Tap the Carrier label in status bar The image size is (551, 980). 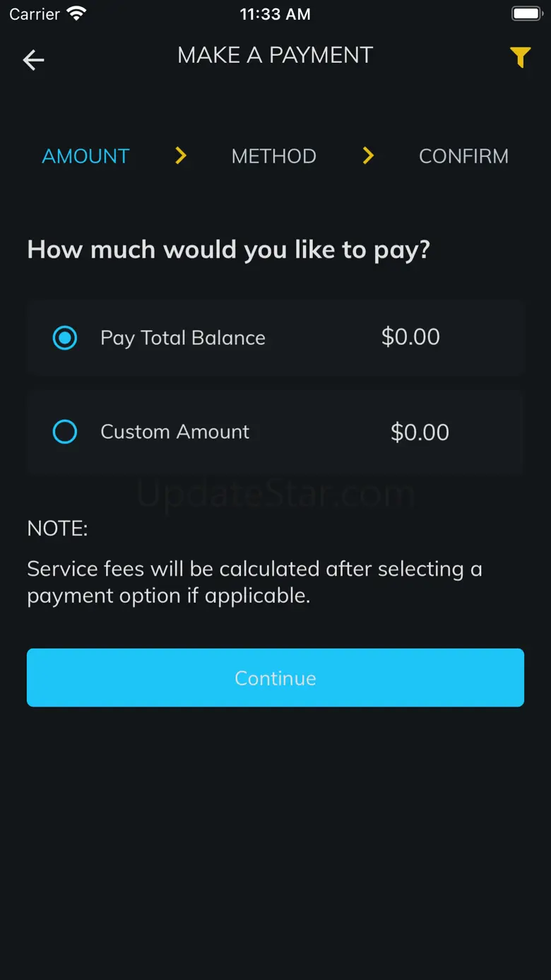tap(35, 14)
